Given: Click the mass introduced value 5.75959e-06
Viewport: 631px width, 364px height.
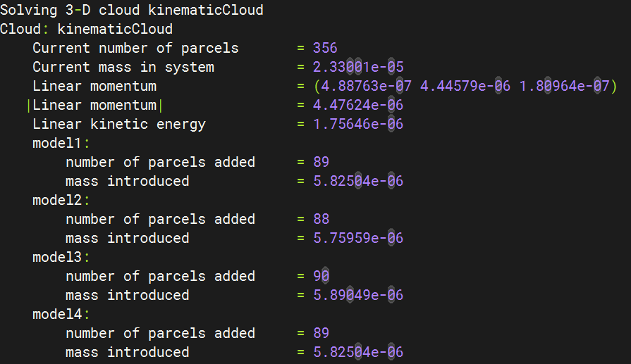Looking at the screenshot, I should 358,238.
